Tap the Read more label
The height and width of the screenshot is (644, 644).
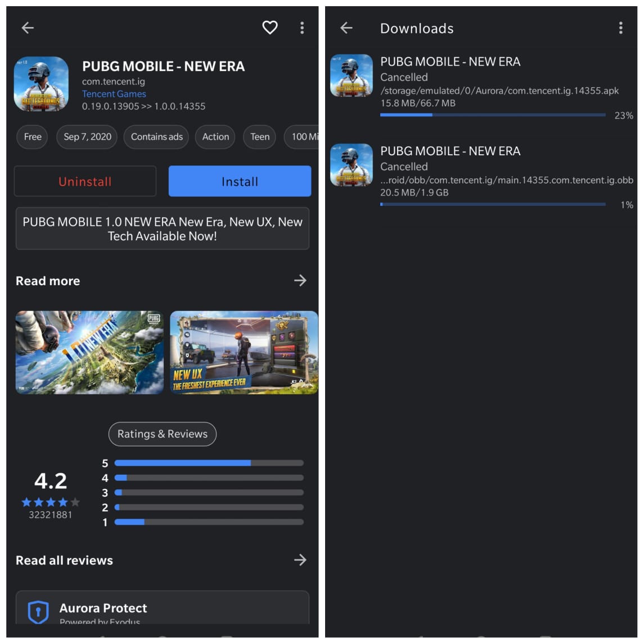pos(48,281)
